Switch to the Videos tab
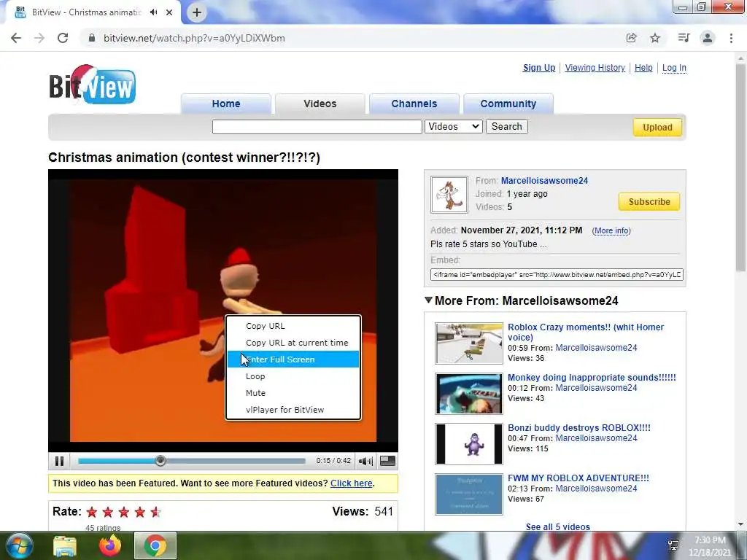This screenshot has height=560, width=747. [x=320, y=104]
